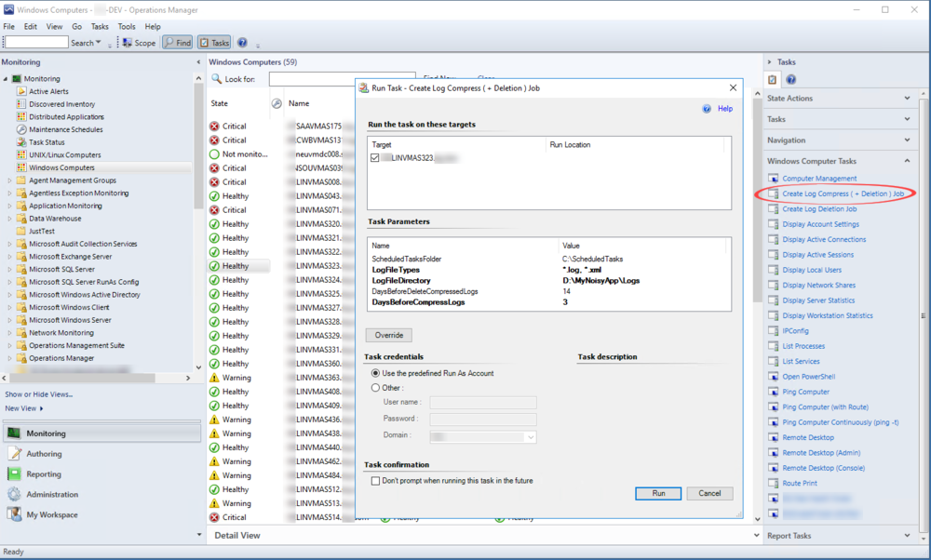This screenshot has width=931, height=560.
Task: Click the Help icon in the toolbar
Action: click(242, 43)
